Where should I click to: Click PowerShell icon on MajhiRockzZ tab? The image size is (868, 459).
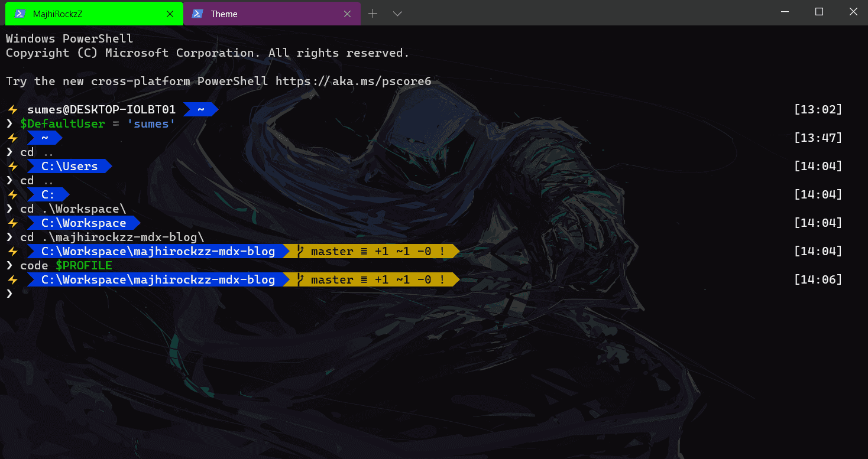point(20,14)
